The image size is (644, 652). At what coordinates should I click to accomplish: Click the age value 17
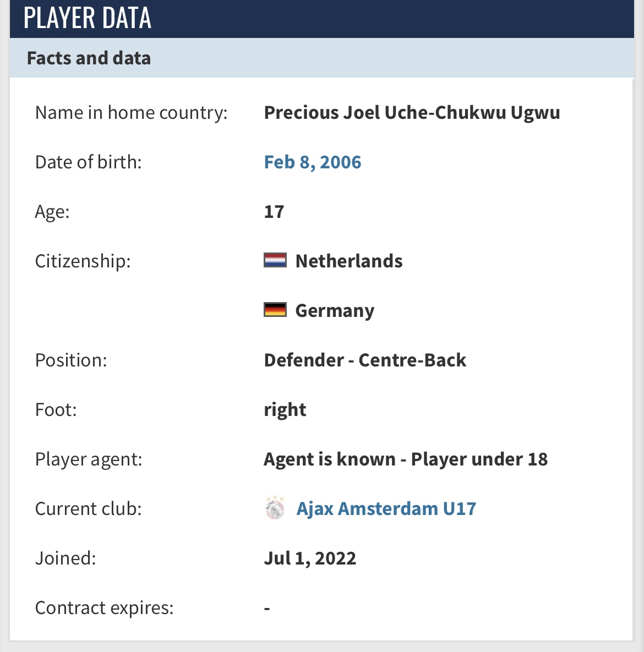(x=274, y=212)
